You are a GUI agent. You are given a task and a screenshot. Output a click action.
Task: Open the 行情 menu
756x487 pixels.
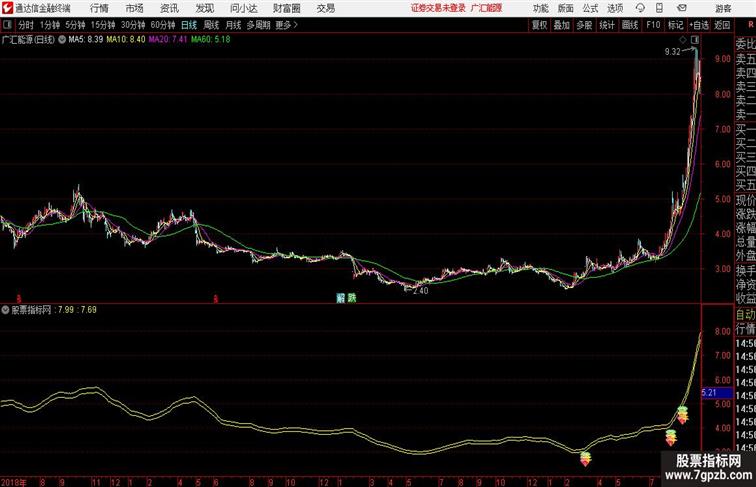coord(99,8)
